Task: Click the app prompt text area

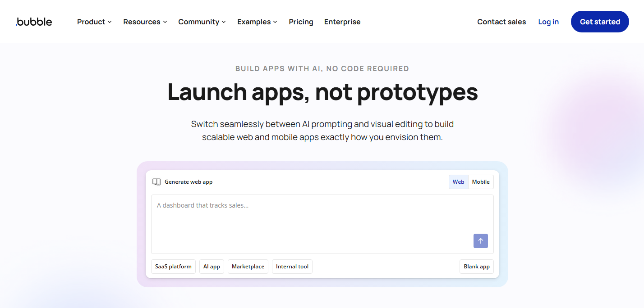Action: [x=322, y=224]
